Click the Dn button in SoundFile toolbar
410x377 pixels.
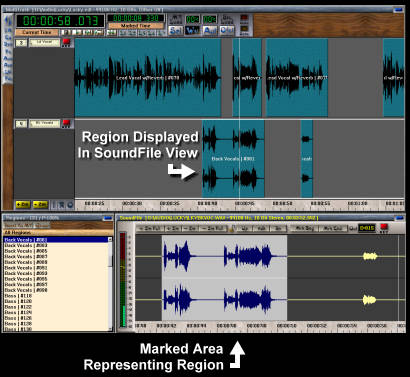[278, 228]
